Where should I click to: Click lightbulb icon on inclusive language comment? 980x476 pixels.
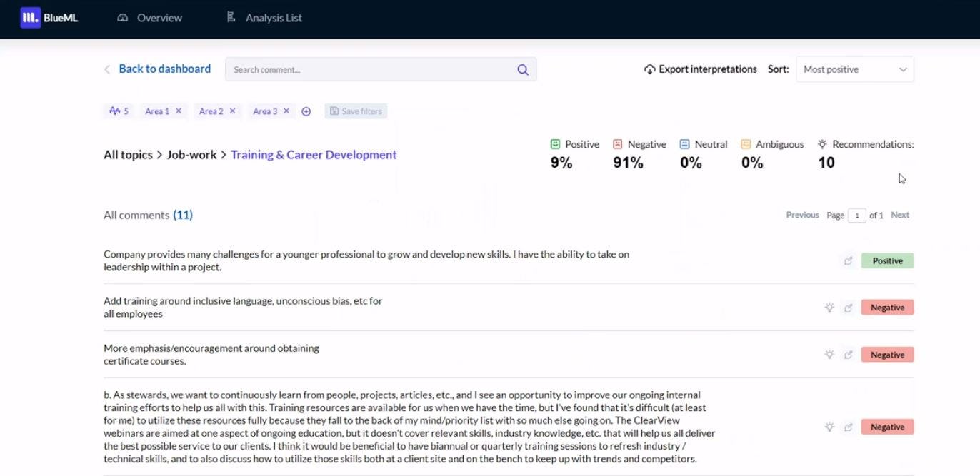[x=829, y=308]
